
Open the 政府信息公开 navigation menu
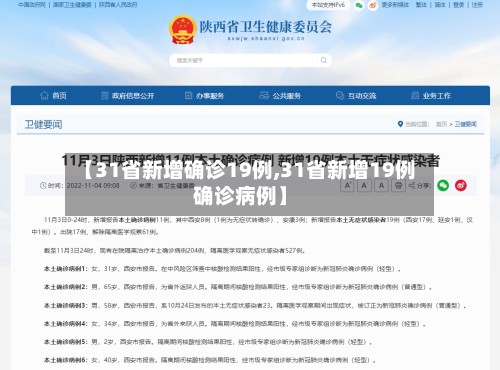tap(127, 96)
